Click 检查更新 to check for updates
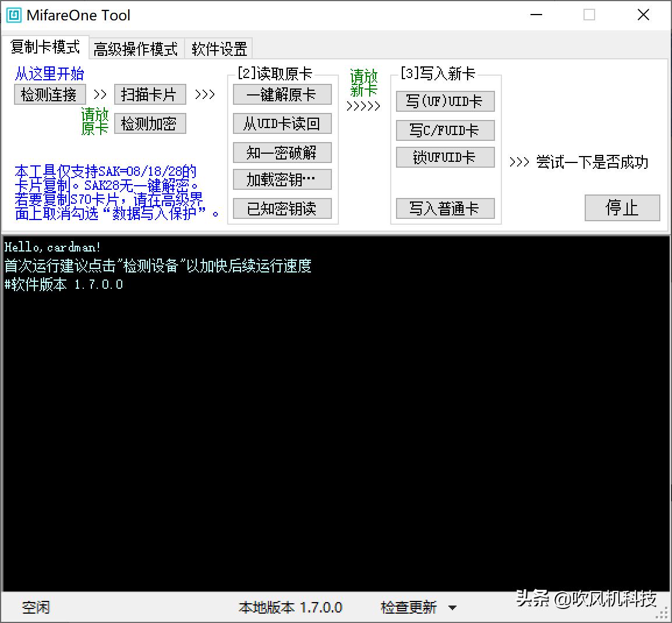Screen dimensions: 672x623 (x=408, y=607)
